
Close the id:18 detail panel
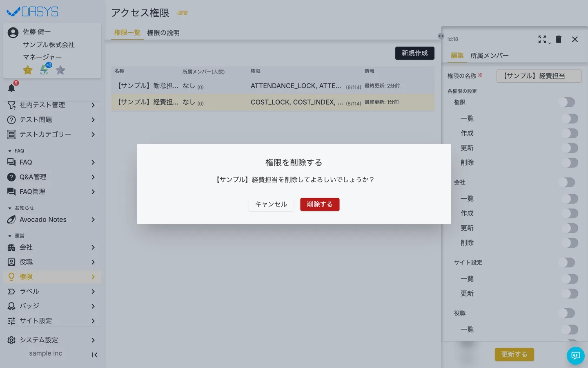click(x=575, y=39)
